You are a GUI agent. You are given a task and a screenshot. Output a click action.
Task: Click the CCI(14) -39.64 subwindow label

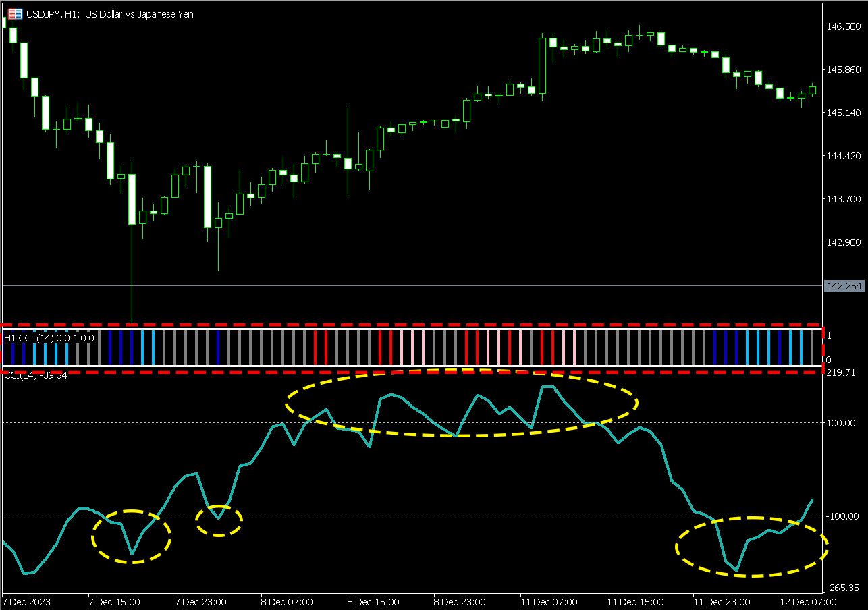pos(36,376)
